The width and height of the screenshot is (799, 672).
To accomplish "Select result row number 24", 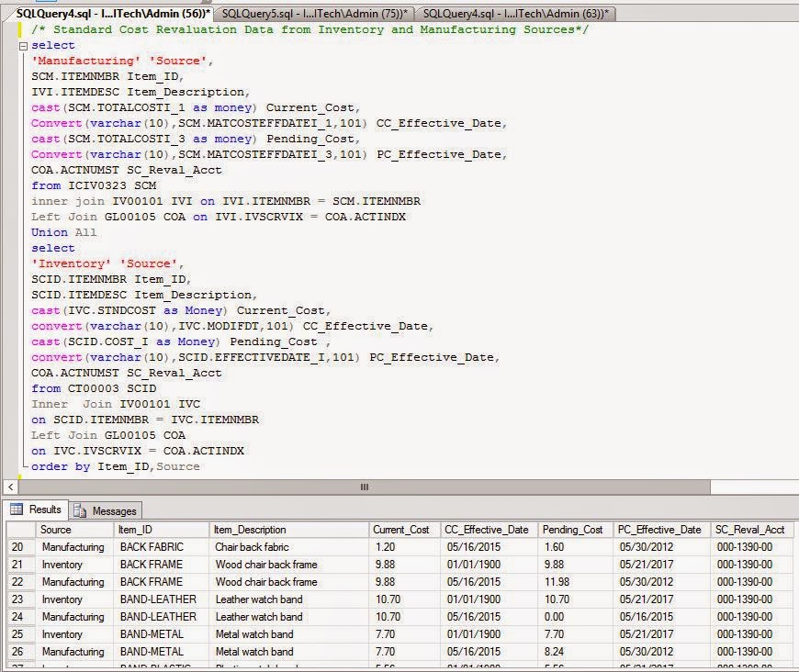I will 20,617.
